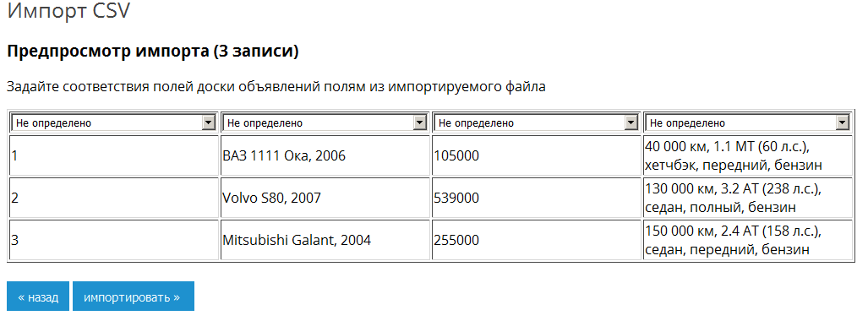
Task: Click the импортировать » button
Action: [134, 297]
